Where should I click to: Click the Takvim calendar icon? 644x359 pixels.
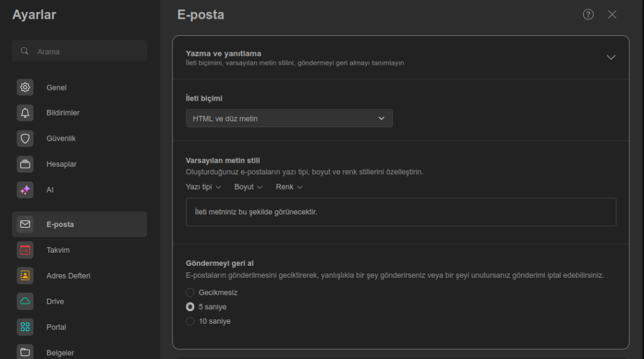click(x=25, y=250)
